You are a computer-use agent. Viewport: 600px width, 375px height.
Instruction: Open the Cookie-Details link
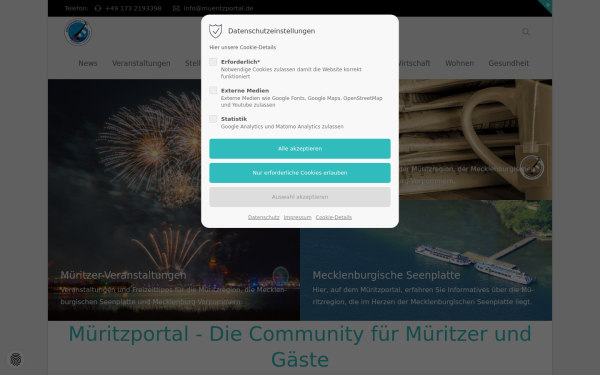coord(334,217)
